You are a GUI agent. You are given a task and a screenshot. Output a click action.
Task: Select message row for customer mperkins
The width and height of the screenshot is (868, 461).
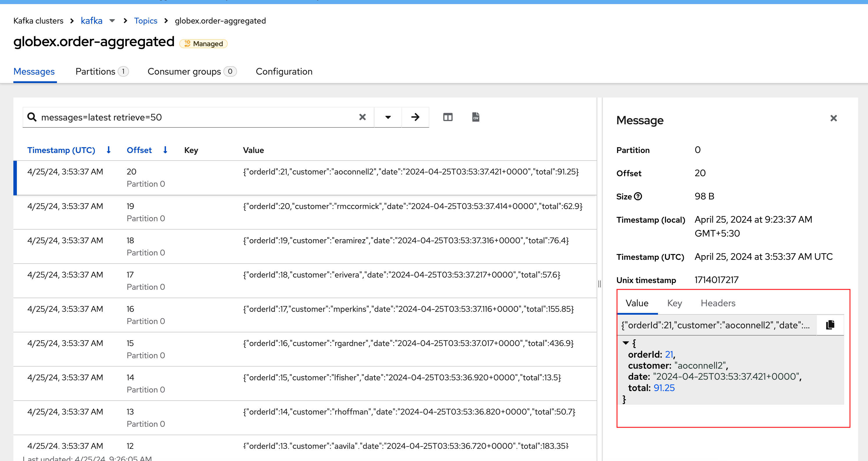tap(305, 315)
